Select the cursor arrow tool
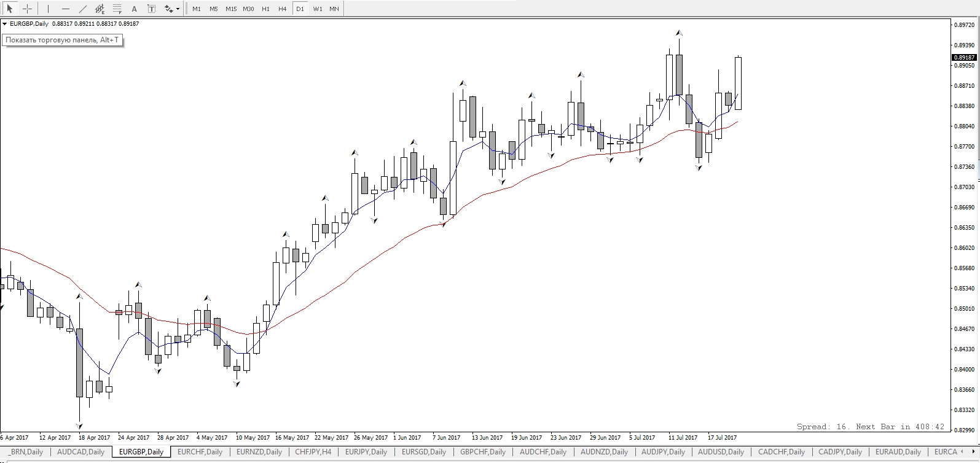 click(x=10, y=9)
